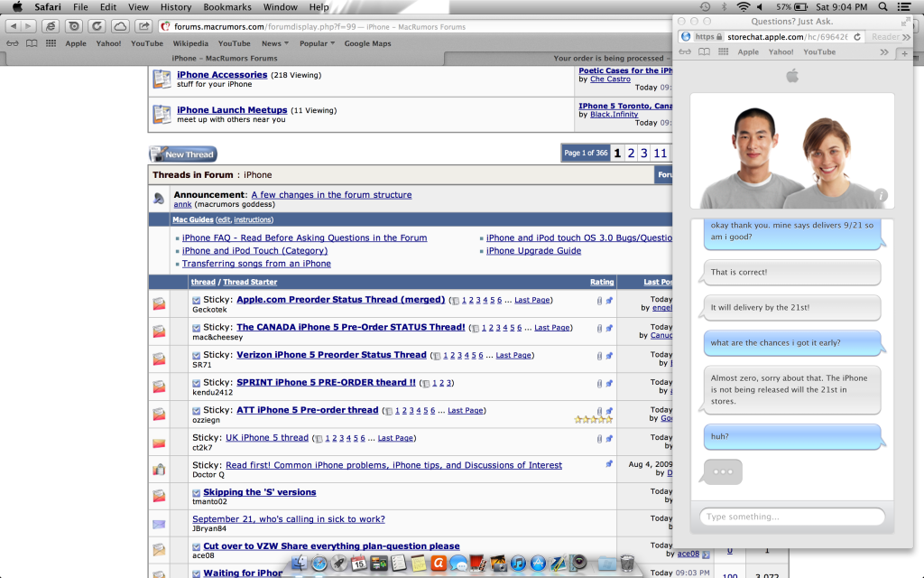Viewport: 924px width, 578px height.
Task: Tick the SPRINT iPhone 5 PRE-ORDER checkbox
Action: click(196, 383)
